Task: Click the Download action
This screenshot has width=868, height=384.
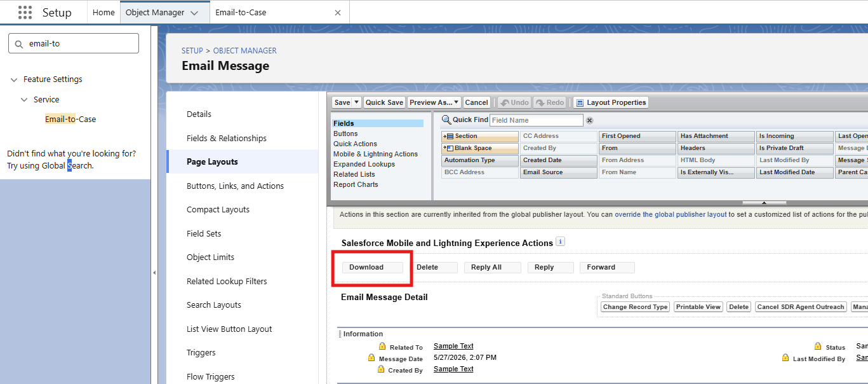Action: [372, 267]
